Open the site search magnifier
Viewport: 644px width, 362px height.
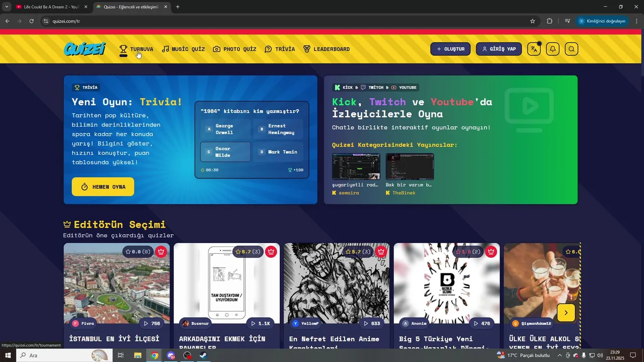[x=572, y=49]
